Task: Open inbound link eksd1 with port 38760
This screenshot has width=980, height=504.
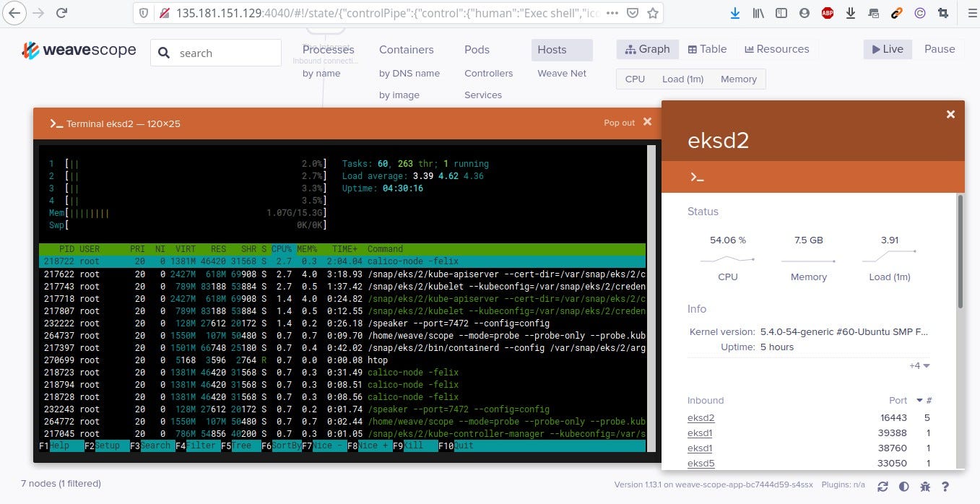Action: (700, 448)
